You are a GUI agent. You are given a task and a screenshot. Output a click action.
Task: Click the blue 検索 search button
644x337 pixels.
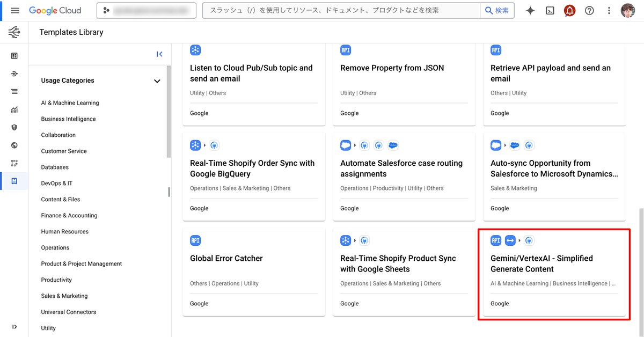pos(497,10)
